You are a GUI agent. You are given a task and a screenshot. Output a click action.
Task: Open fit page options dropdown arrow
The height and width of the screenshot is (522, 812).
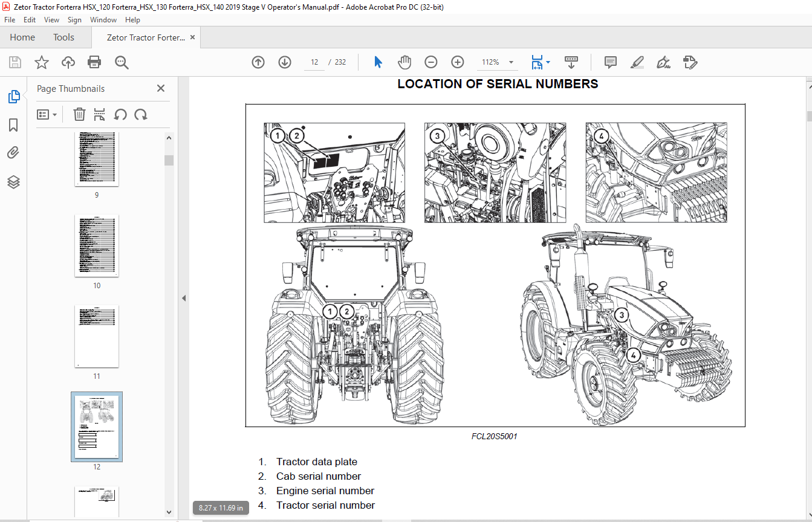pos(548,62)
